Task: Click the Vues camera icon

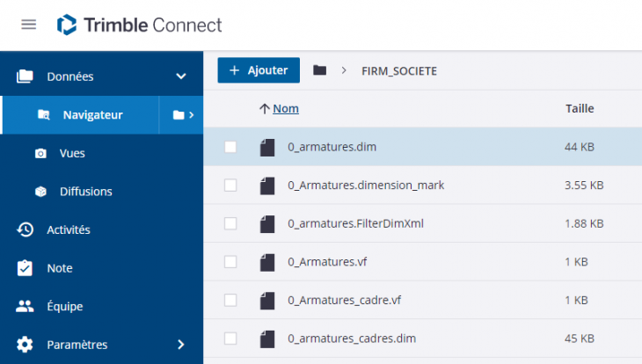Action: pos(40,154)
